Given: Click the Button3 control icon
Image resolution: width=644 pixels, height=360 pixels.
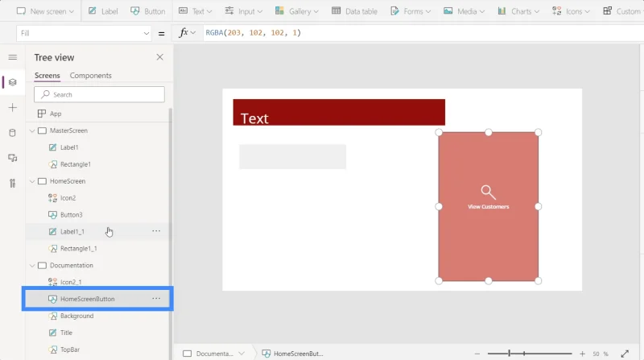Looking at the screenshot, I should pyautogui.click(x=52, y=214).
